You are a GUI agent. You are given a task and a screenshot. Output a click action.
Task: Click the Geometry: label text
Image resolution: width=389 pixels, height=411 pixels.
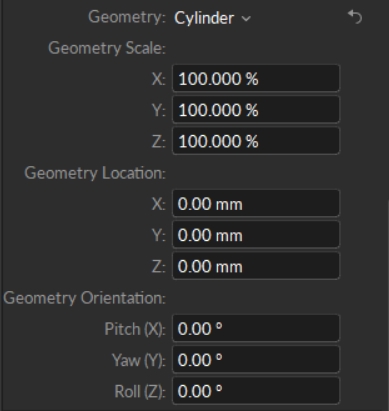point(127,17)
